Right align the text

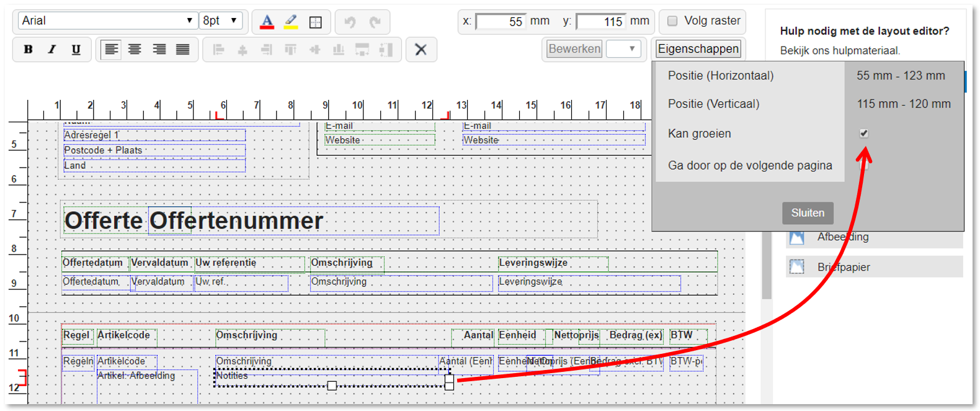(x=159, y=50)
